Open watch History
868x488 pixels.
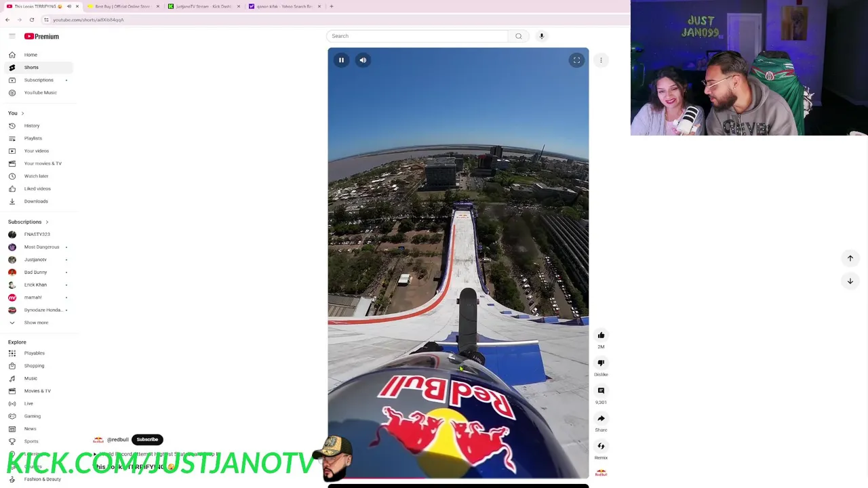coord(37,125)
